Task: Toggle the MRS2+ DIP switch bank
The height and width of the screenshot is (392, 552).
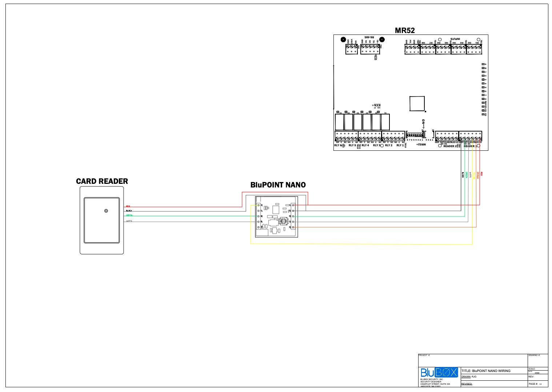Action: 415,135
